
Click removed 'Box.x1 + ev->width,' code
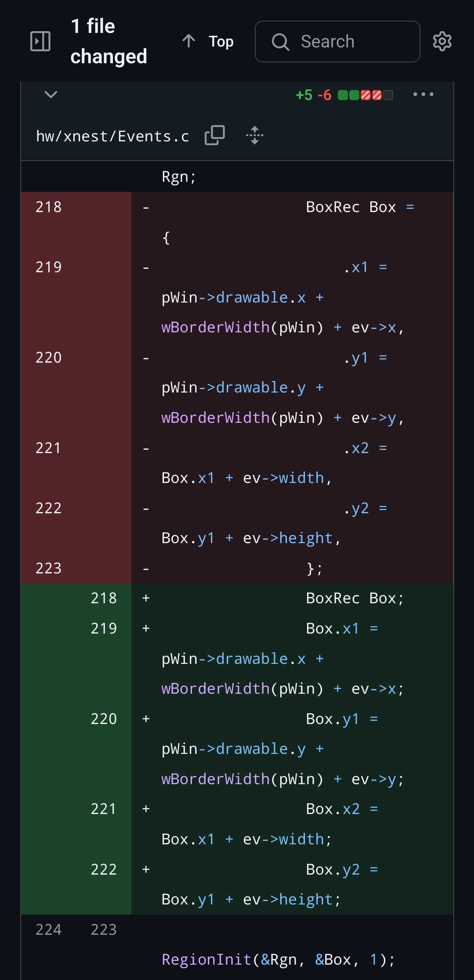247,478
